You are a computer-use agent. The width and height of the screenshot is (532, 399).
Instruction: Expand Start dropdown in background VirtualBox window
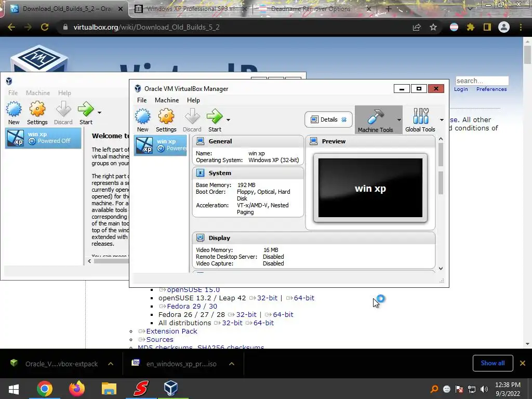click(99, 112)
